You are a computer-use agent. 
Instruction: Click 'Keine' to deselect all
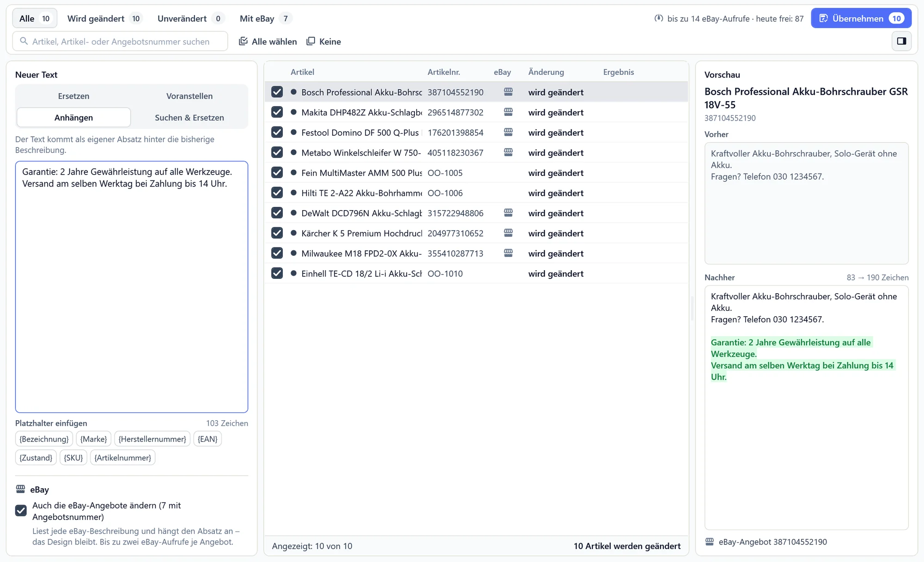click(324, 42)
